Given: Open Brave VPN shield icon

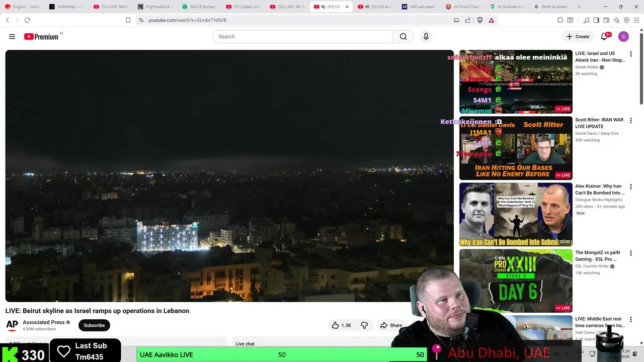Looking at the screenshot, I should pyautogui.click(x=626, y=20).
